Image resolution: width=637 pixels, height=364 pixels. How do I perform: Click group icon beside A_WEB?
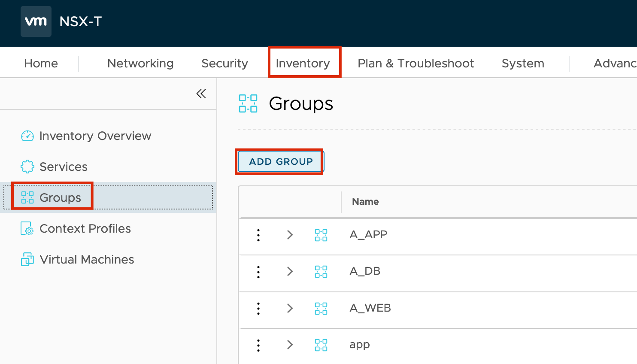pos(321,308)
